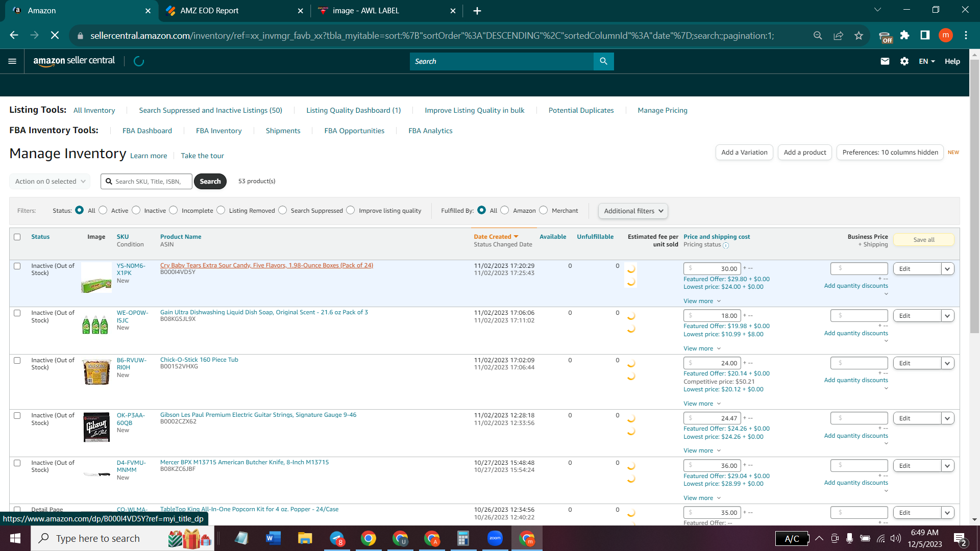
Task: Expand View more for Cry Baby Tears pricing
Action: coord(702,301)
